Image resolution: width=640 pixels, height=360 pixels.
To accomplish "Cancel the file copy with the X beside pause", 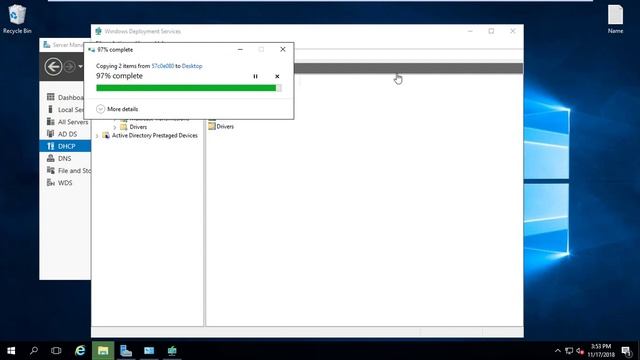I will [x=277, y=76].
